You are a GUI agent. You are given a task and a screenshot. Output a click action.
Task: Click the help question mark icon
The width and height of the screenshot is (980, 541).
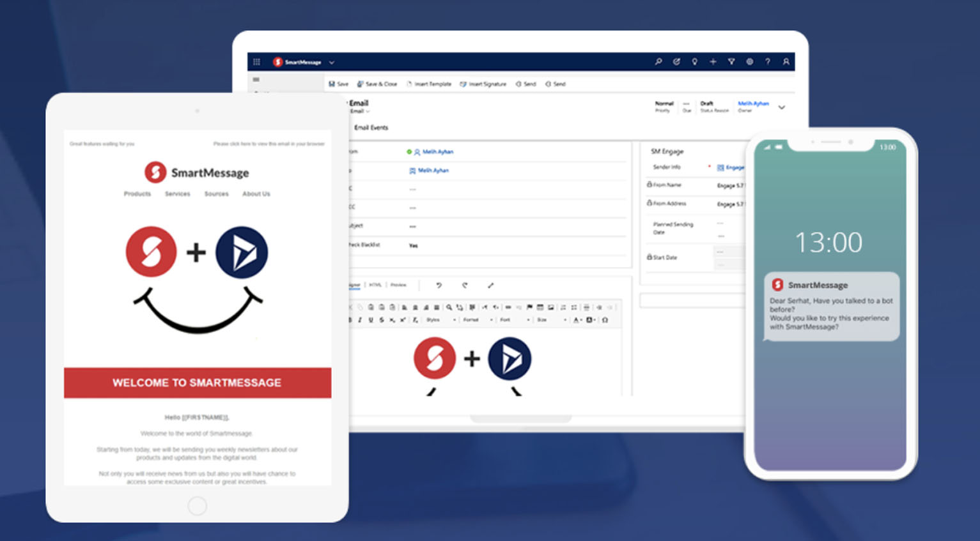768,62
